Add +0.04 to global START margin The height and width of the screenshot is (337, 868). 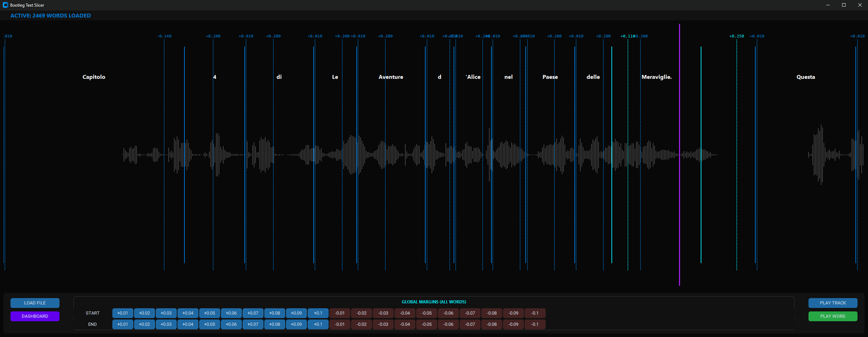[188, 313]
